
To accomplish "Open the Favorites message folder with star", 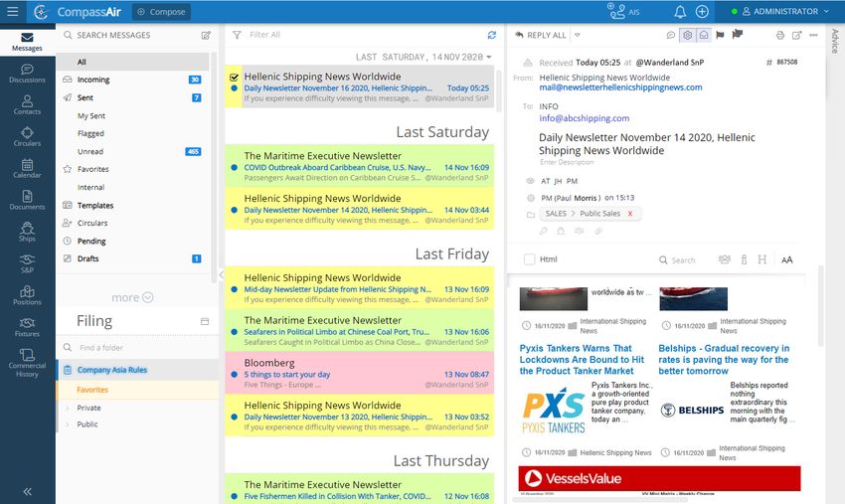I will pos(132,169).
